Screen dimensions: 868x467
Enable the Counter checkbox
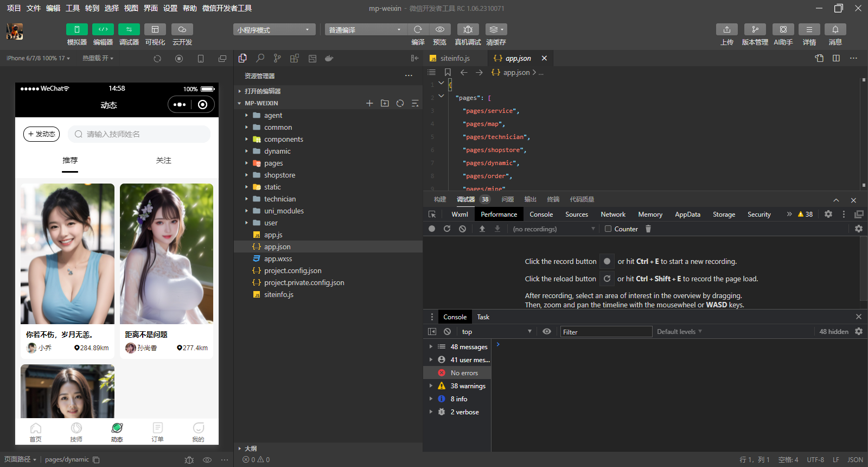[608, 229]
